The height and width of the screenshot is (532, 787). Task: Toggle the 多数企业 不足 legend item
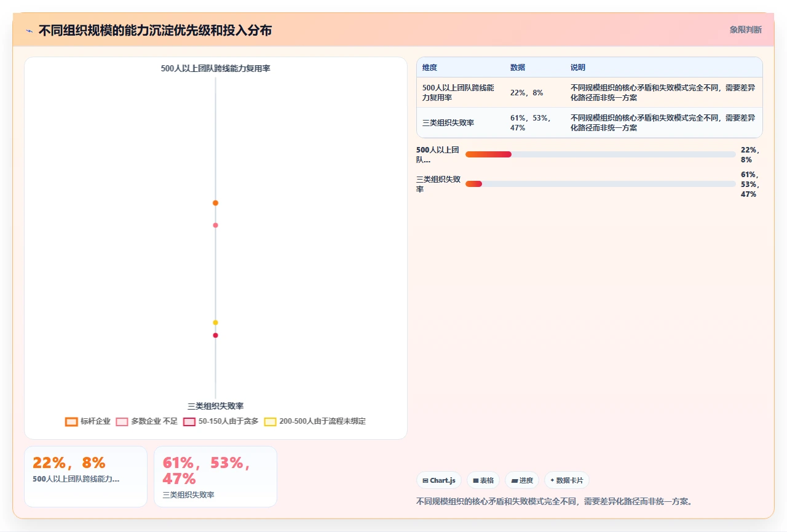click(146, 421)
